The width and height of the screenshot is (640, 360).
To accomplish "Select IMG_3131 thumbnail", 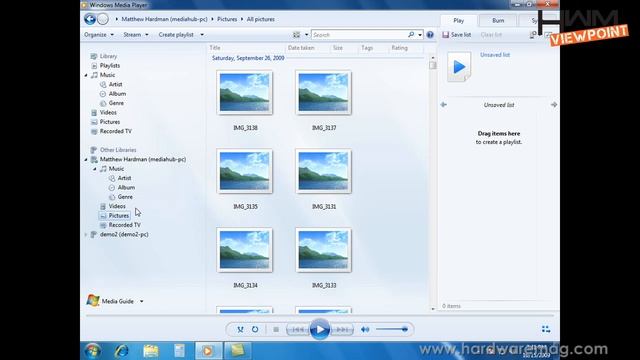I will [x=324, y=171].
